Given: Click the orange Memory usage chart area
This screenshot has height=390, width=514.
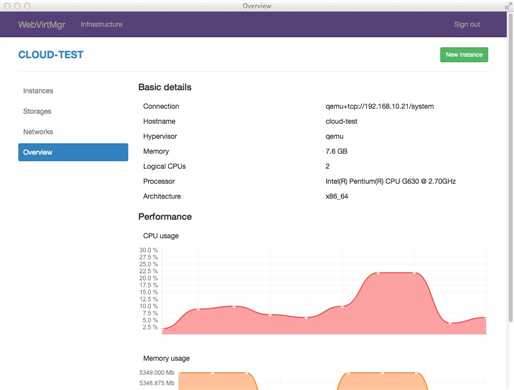Looking at the screenshot, I should [x=218, y=381].
